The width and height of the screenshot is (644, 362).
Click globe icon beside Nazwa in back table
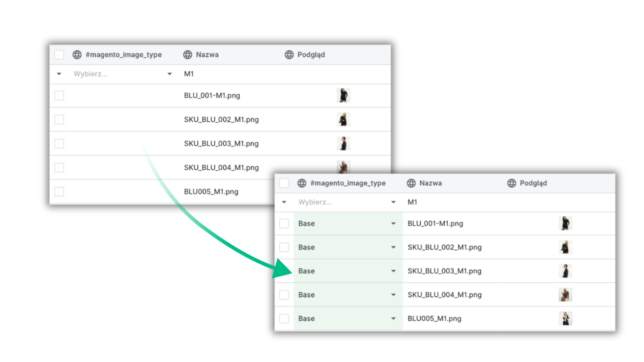click(187, 55)
